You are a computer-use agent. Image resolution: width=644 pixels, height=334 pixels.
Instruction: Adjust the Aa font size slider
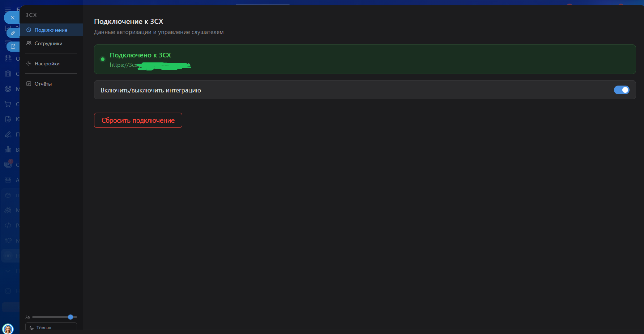click(x=55, y=317)
